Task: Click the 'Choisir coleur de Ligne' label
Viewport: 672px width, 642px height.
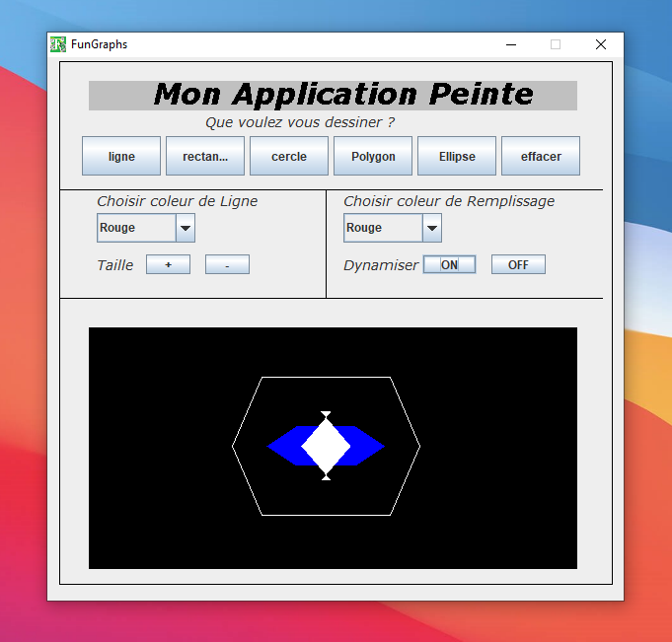Action: coord(177,201)
